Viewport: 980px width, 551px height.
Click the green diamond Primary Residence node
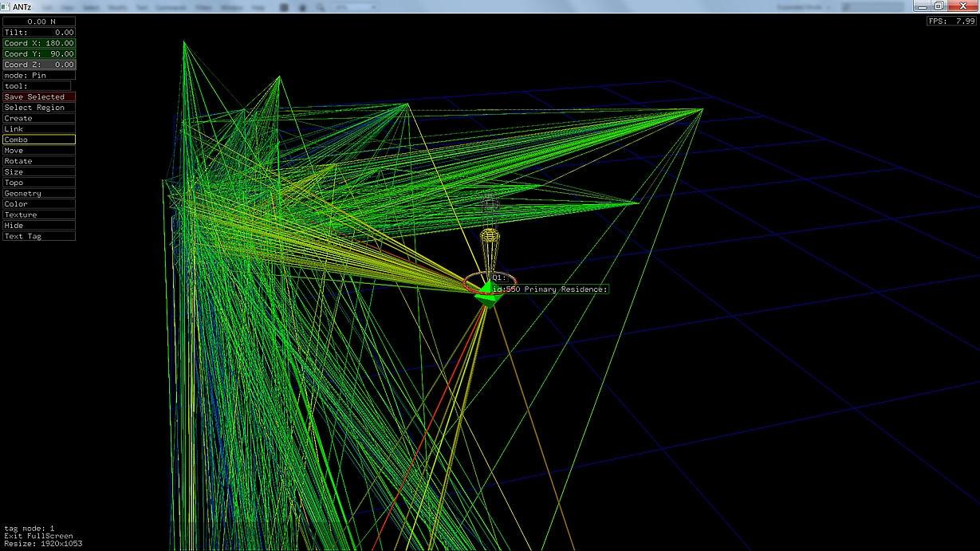pos(487,297)
